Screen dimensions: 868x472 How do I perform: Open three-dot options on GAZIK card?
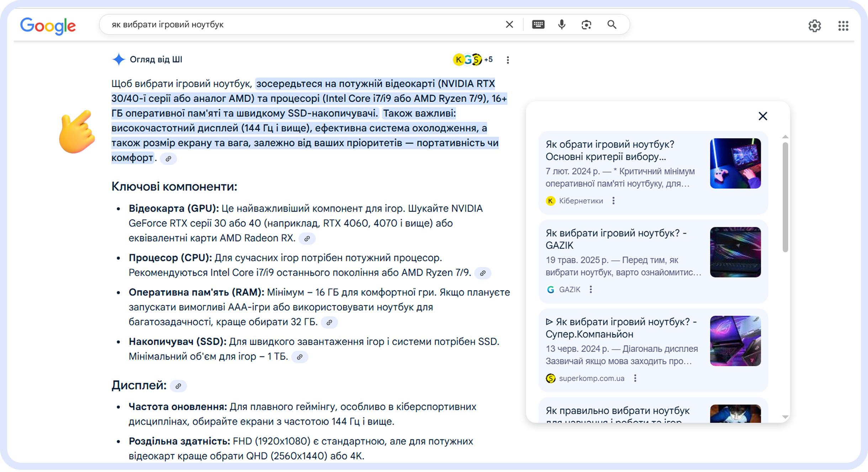click(591, 289)
